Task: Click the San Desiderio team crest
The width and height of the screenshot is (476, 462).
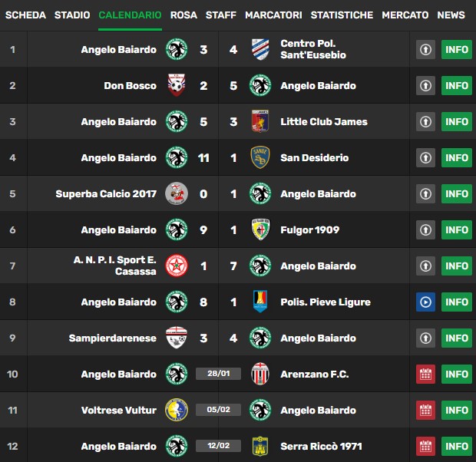Action: [x=260, y=157]
